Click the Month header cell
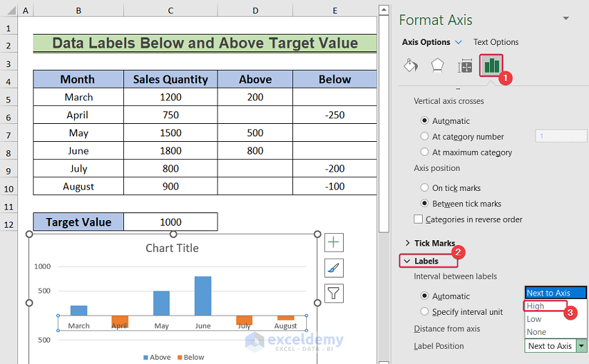The height and width of the screenshot is (364, 589). [x=78, y=79]
